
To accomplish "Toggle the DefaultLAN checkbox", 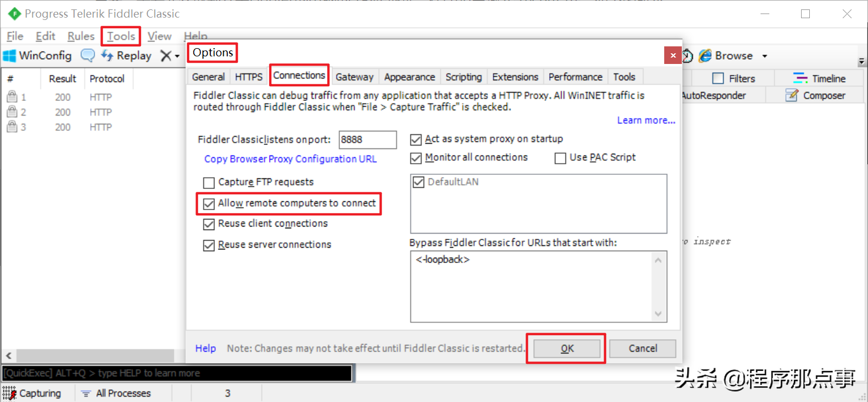I will tap(418, 182).
